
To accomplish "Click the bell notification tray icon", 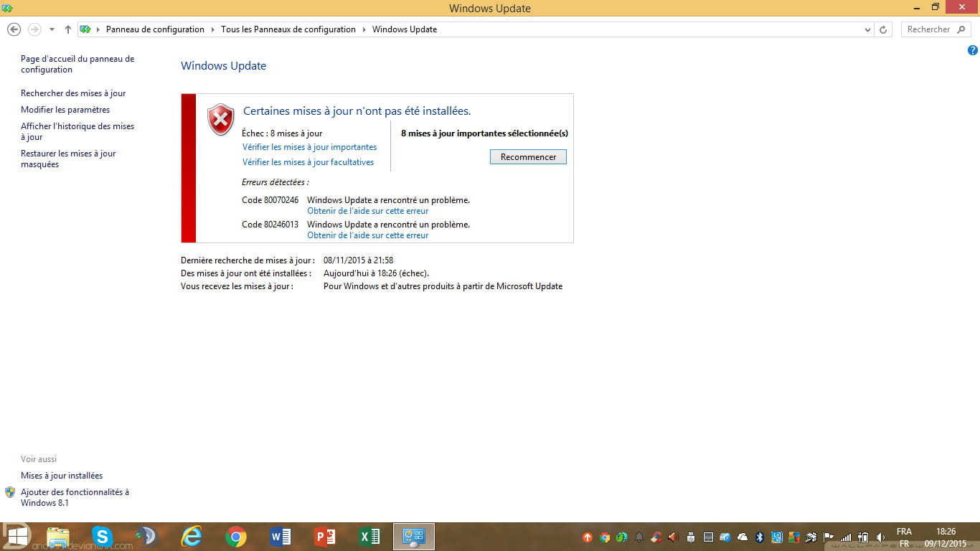I will click(x=639, y=537).
